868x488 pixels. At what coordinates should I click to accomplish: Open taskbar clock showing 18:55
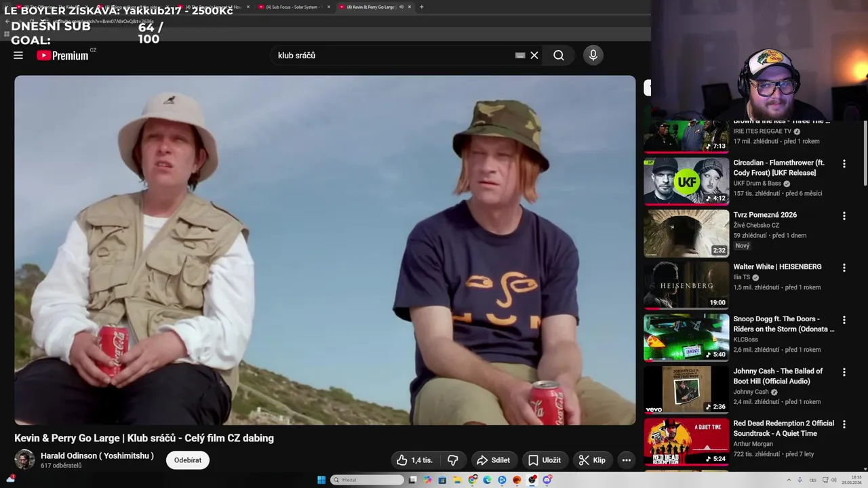tap(852, 480)
